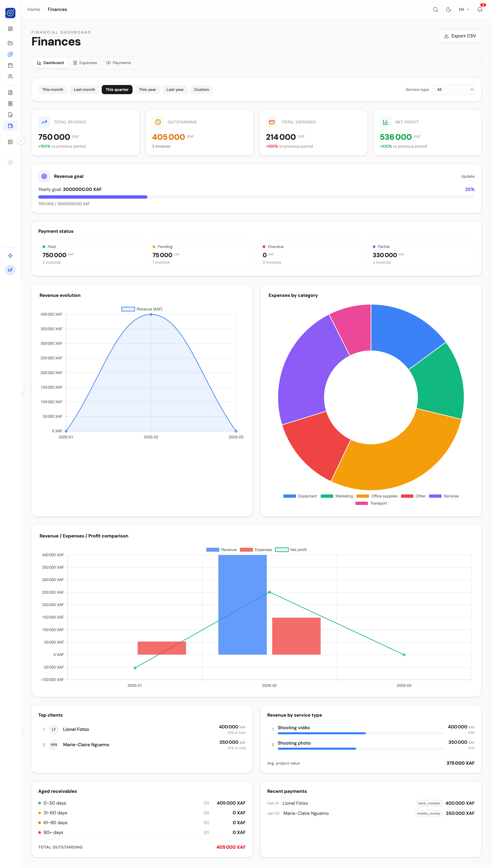This screenshot has height=868, width=492.
Task: Open the Service type dropdown
Action: (x=453, y=89)
